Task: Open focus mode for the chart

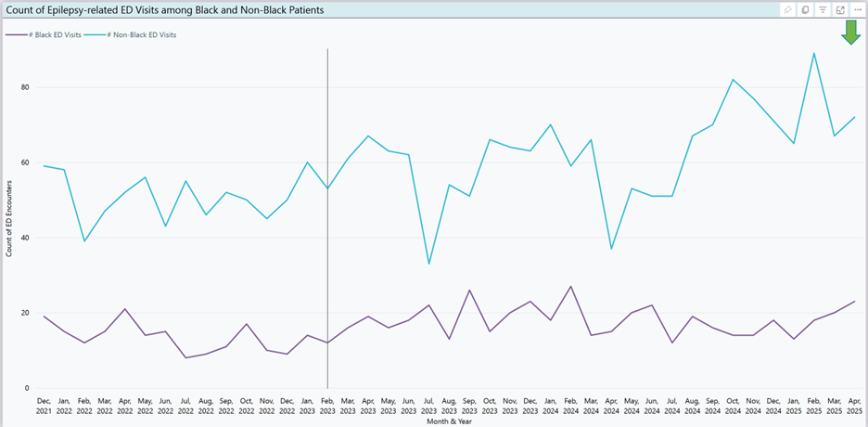Action: [840, 10]
